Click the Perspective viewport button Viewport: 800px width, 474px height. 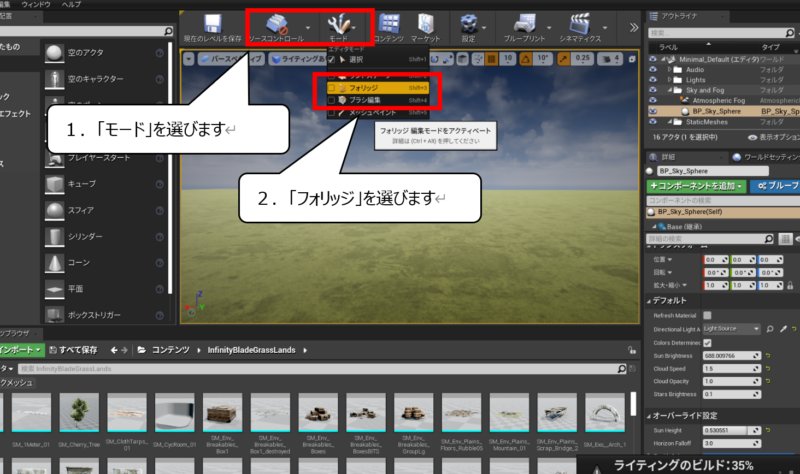(x=231, y=59)
